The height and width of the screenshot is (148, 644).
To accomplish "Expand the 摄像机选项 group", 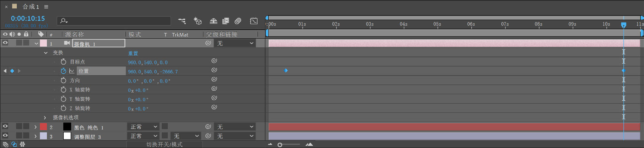I will (x=45, y=118).
